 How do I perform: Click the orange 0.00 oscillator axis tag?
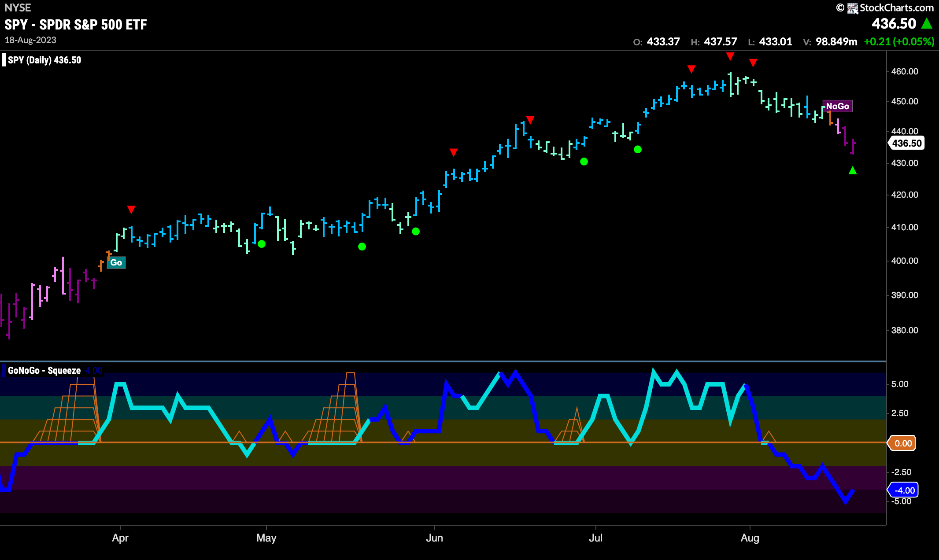[902, 443]
